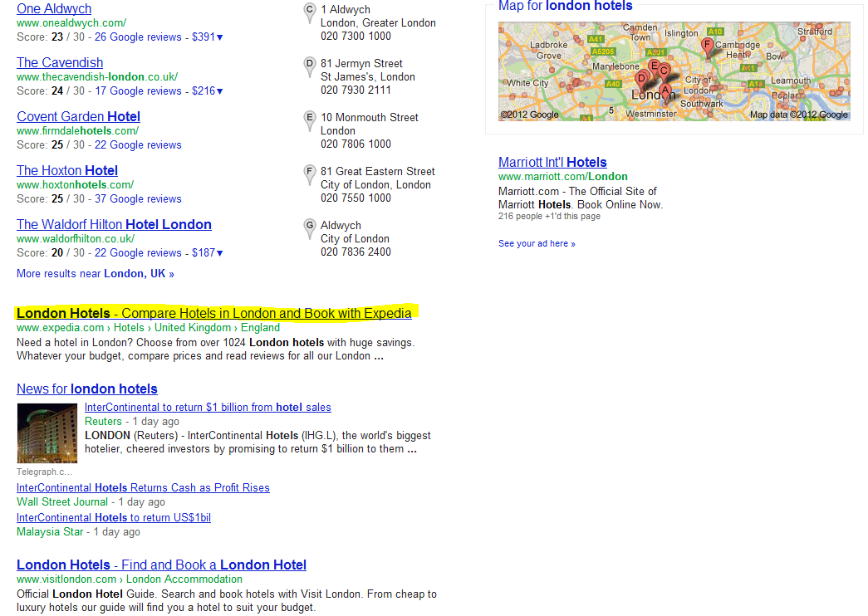Expand the $187 price dropdown for Waldorf Hilton
Image resolution: width=868 pixels, height=616 pixels.
(x=208, y=253)
